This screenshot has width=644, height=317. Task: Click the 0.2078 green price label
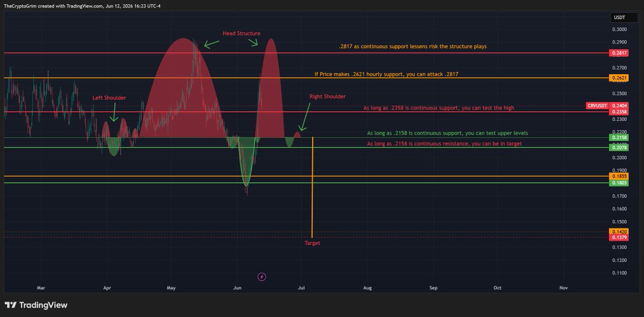[x=619, y=148]
